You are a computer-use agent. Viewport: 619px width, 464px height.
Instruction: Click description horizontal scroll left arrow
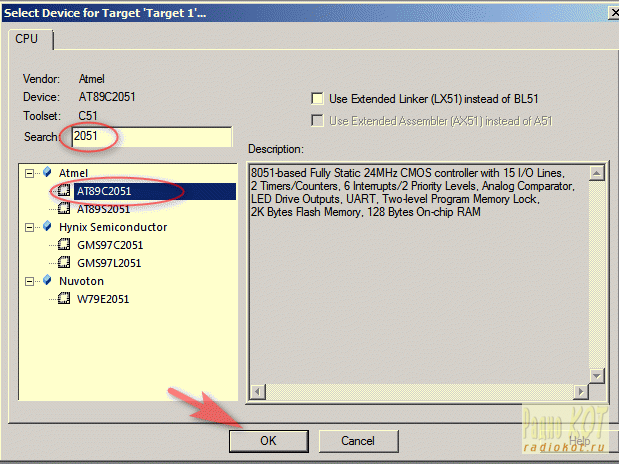click(258, 392)
